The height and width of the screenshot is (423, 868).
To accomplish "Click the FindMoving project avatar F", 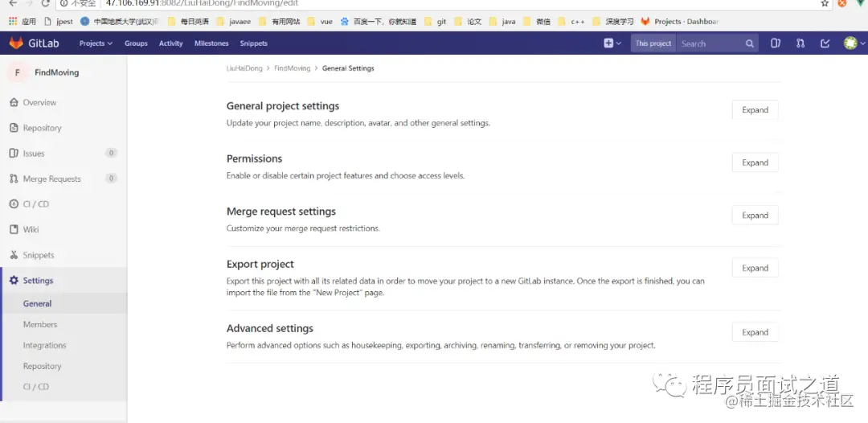I will pos(17,72).
